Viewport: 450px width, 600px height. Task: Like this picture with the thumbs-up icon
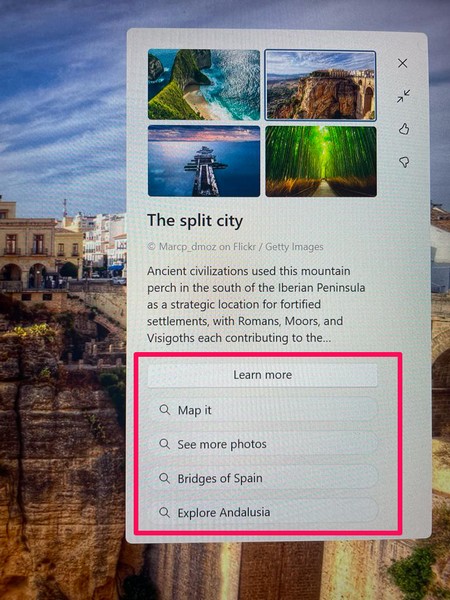coord(404,129)
